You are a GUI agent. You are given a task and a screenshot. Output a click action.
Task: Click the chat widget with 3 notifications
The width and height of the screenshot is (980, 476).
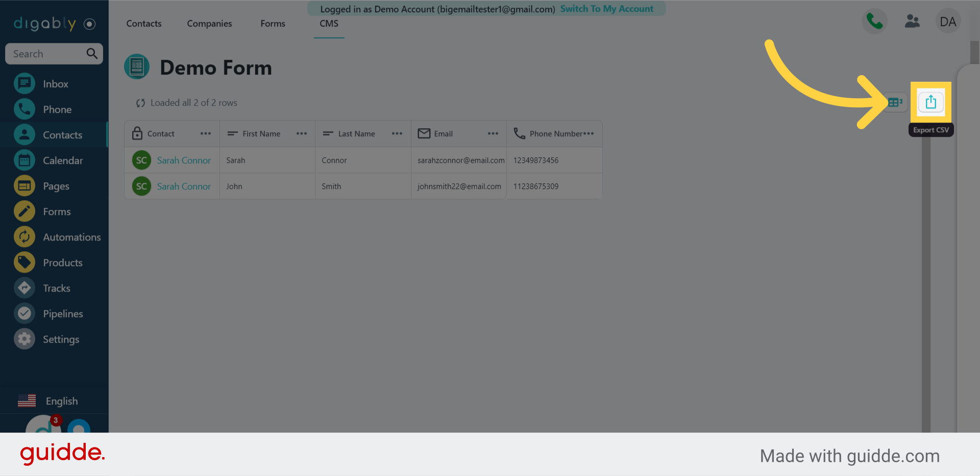[x=43, y=425]
